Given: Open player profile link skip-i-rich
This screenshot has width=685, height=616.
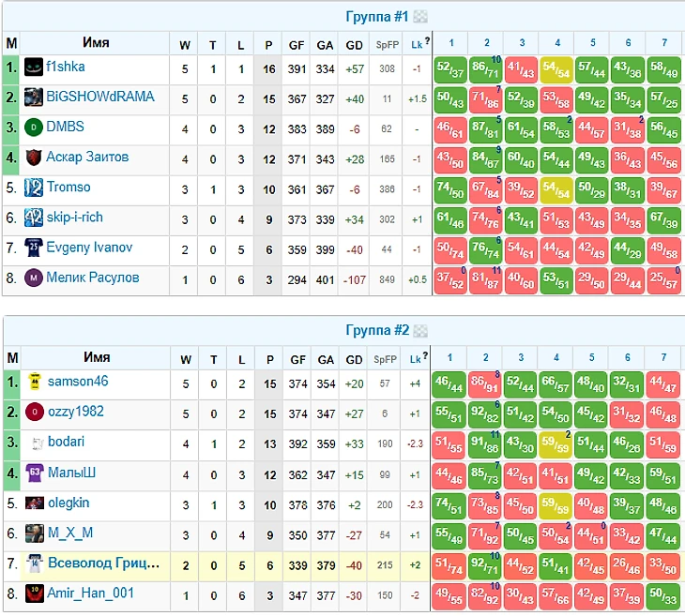Looking at the screenshot, I should click(74, 217).
